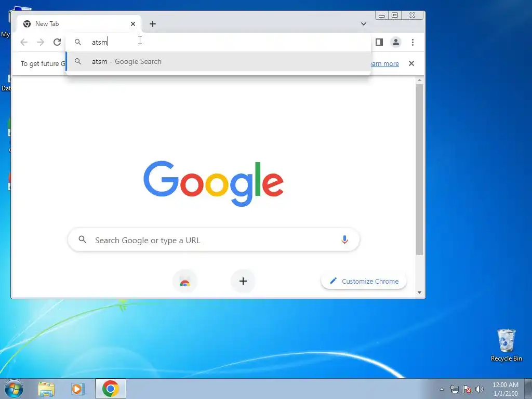532x399 pixels.
Task: Click the address bar containing atsm
Action: tap(218, 42)
